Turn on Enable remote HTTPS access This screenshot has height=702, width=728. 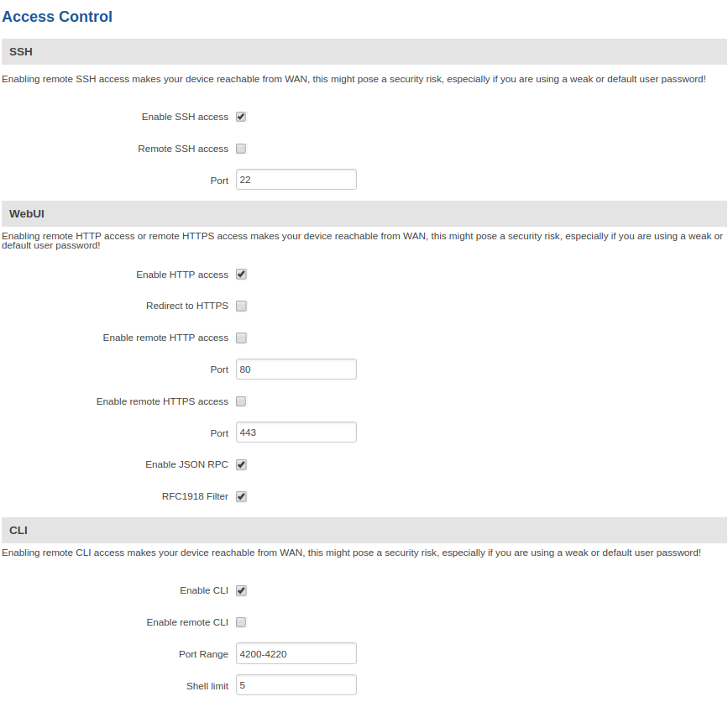(x=241, y=401)
